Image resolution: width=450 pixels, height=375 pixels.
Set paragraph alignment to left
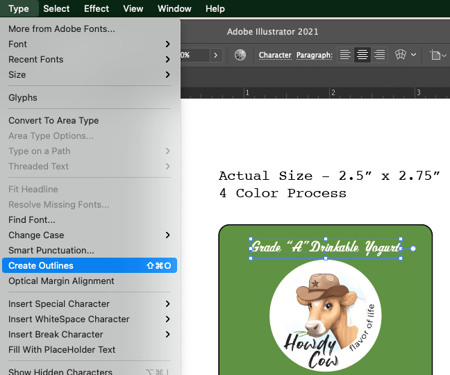(345, 54)
